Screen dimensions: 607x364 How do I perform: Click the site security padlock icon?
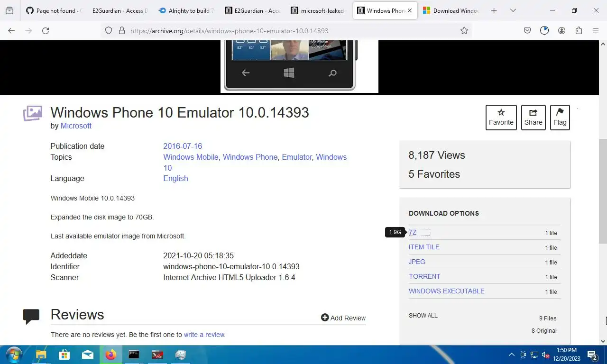point(122,30)
